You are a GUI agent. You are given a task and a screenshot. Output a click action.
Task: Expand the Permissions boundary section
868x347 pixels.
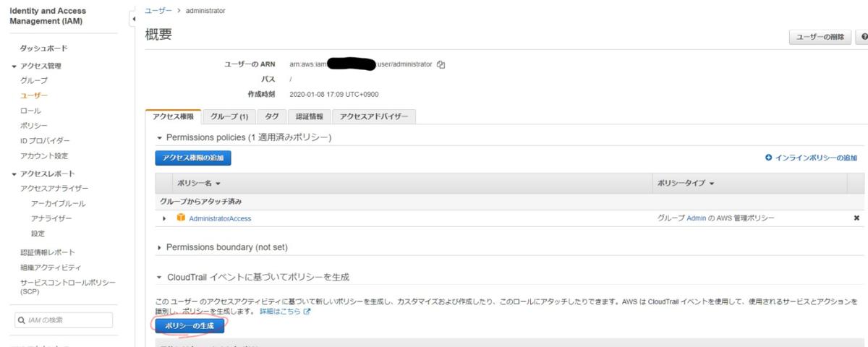click(160, 248)
